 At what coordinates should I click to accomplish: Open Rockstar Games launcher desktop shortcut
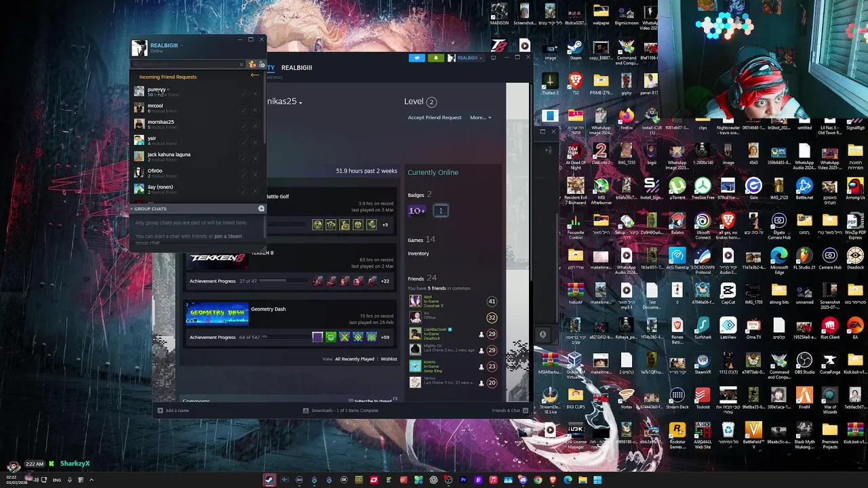677,435
